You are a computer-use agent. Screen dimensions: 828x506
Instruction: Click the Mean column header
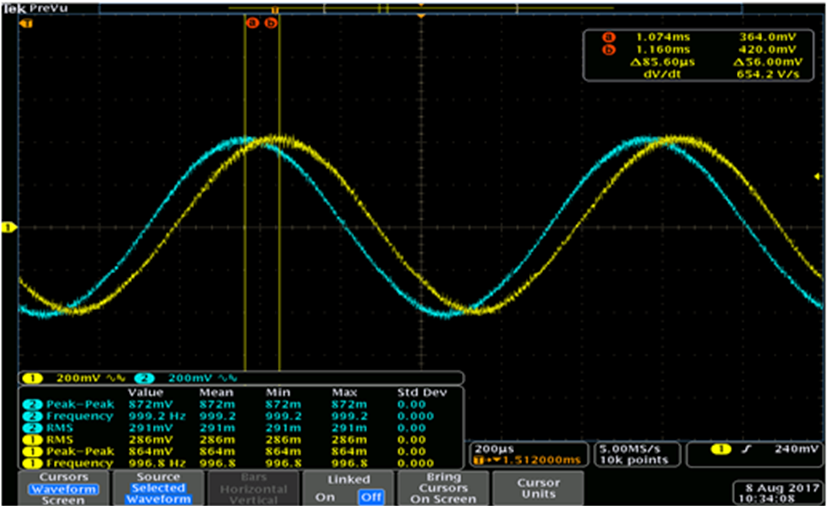[216, 392]
